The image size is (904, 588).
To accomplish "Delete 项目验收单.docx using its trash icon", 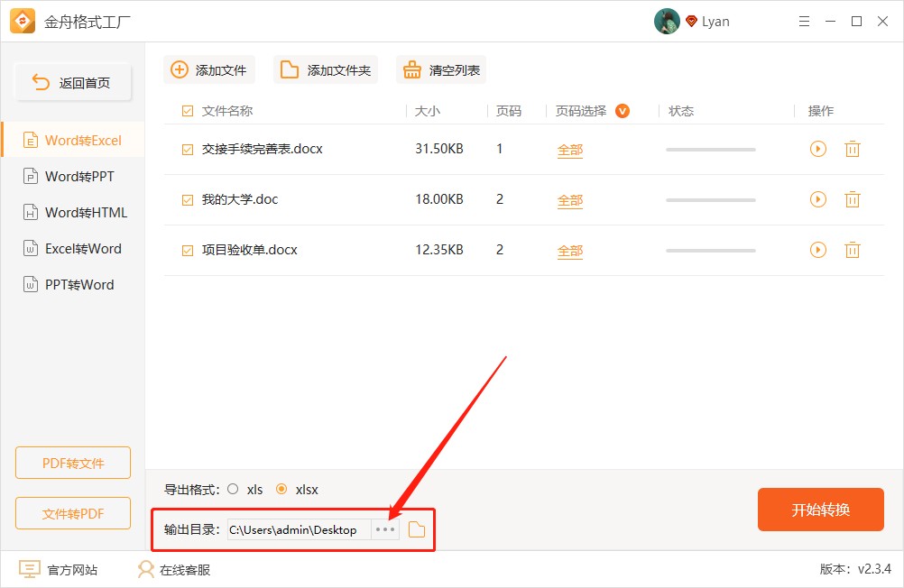I will 853,250.
